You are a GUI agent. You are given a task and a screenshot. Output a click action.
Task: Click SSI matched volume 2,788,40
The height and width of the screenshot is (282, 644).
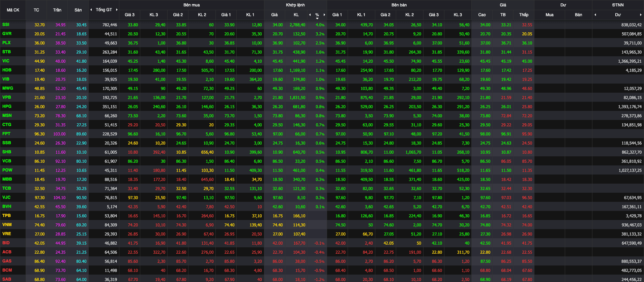pos(297,25)
